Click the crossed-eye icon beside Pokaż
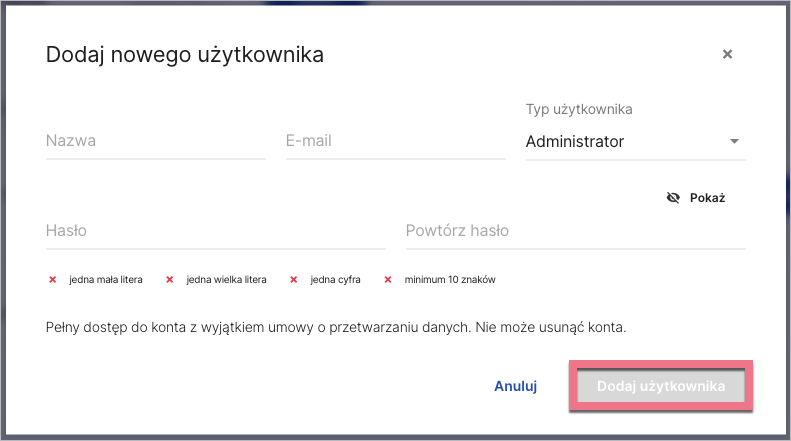The height and width of the screenshot is (441, 791). 673,198
